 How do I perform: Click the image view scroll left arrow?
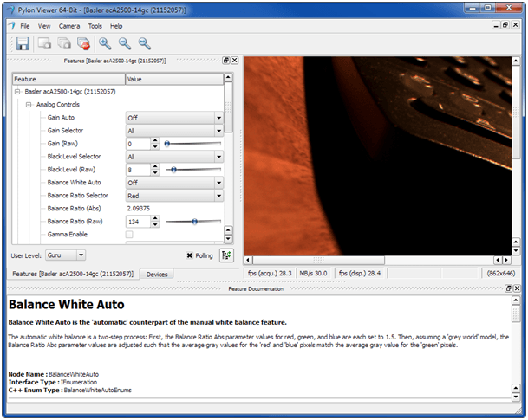(248, 260)
